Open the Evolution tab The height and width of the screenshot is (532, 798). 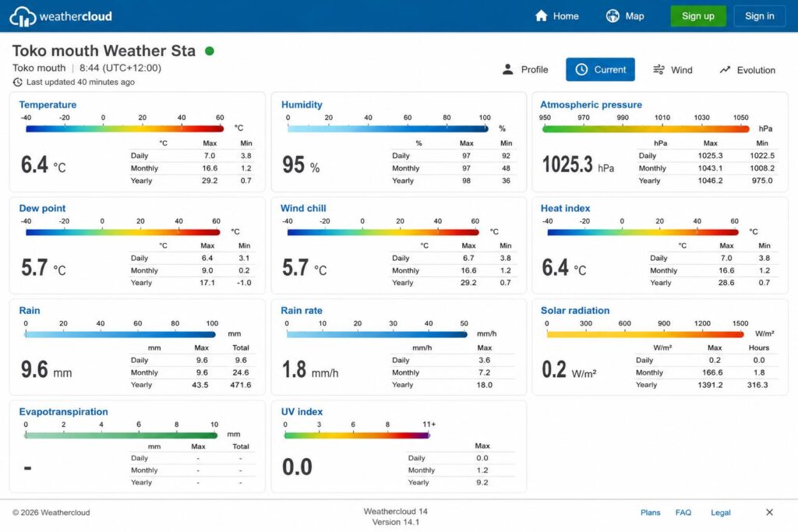tap(747, 69)
